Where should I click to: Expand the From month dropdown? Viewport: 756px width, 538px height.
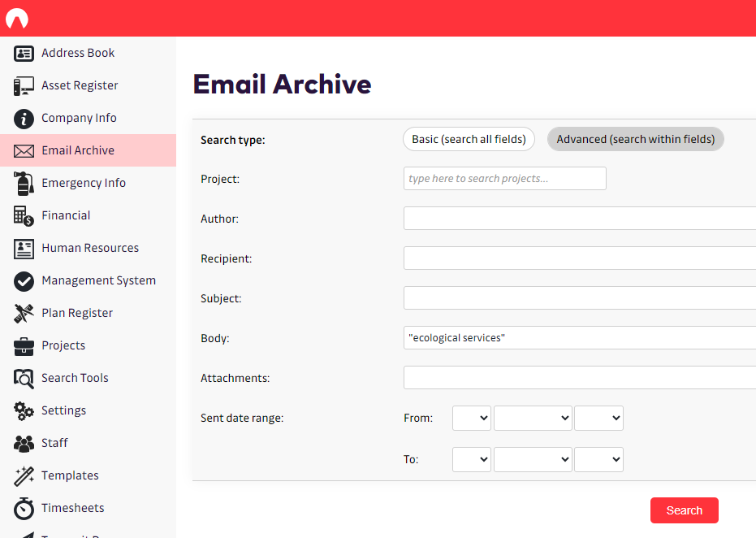tap(533, 418)
